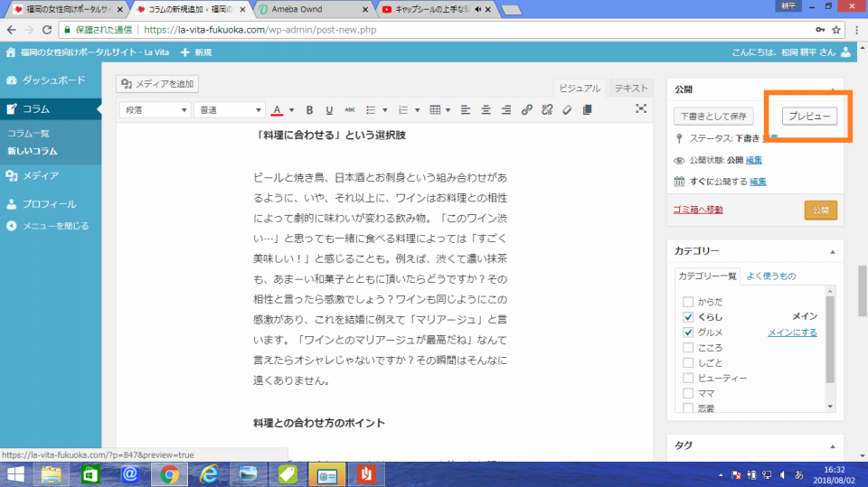Screen dimensions: 868x487
Task: Click ゴミ箱へ移動 link
Action: pos(698,210)
